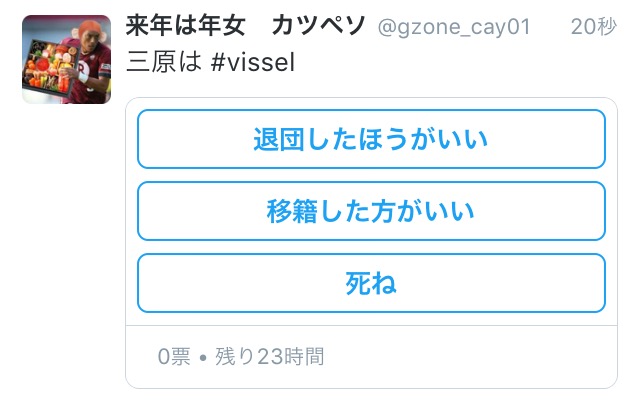The width and height of the screenshot is (640, 404).
Task: Click the 来年は年女 part of the name
Action: tap(186, 26)
